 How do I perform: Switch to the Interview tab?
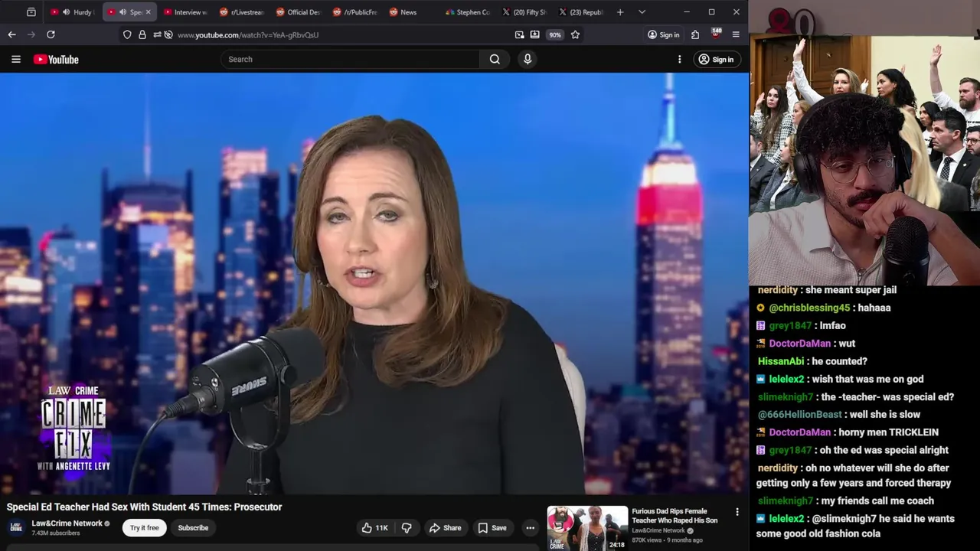coord(185,12)
